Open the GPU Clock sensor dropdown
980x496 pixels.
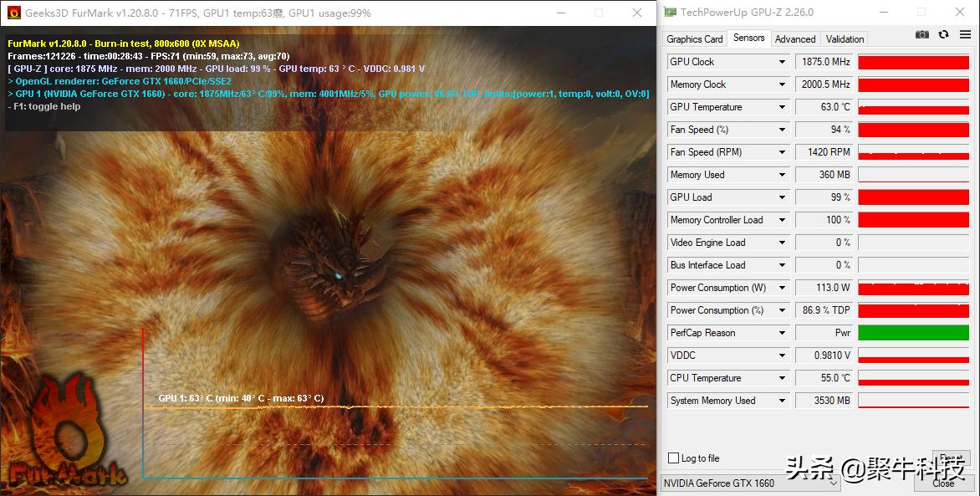[x=782, y=62]
